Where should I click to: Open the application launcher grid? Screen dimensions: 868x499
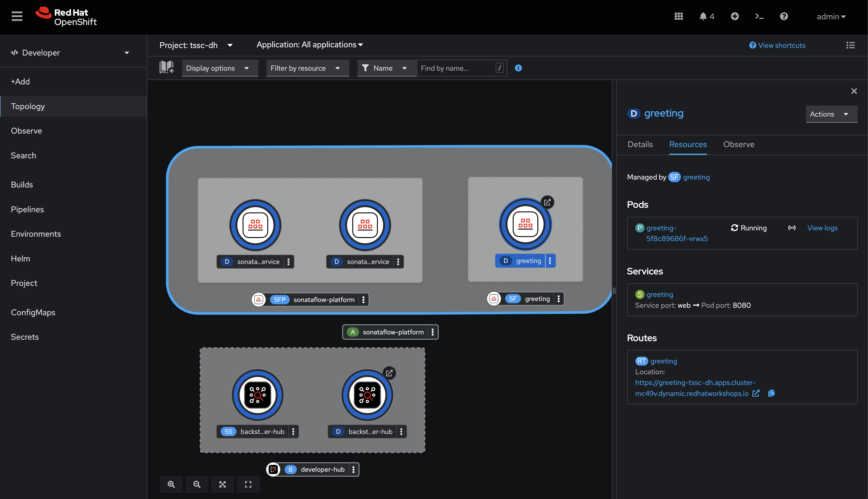tap(679, 16)
